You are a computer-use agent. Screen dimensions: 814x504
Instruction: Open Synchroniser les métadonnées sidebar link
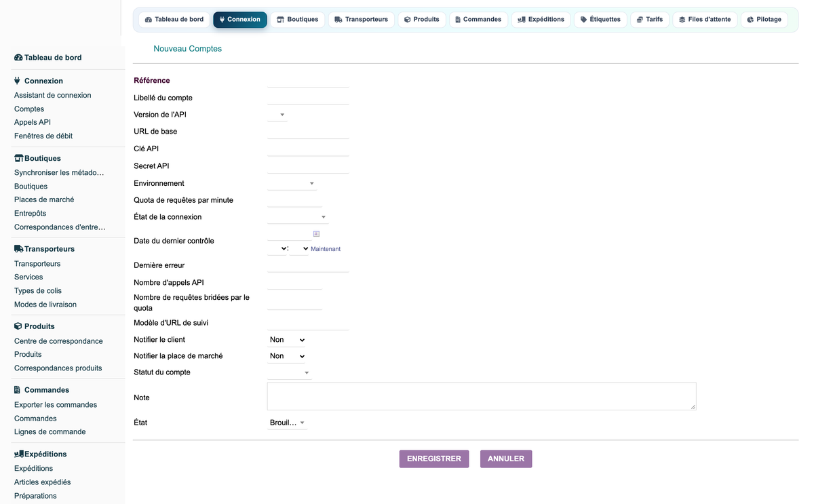point(60,173)
